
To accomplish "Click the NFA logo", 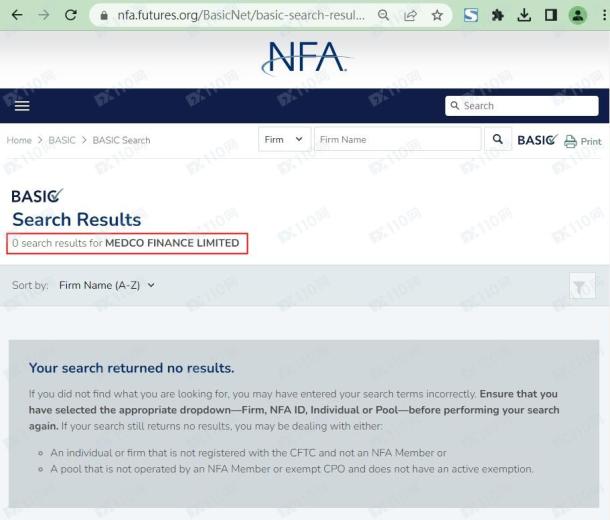I will tap(306, 58).
